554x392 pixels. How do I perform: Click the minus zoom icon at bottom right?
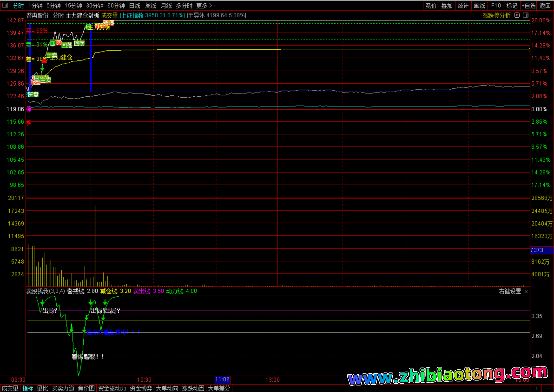(x=547, y=388)
